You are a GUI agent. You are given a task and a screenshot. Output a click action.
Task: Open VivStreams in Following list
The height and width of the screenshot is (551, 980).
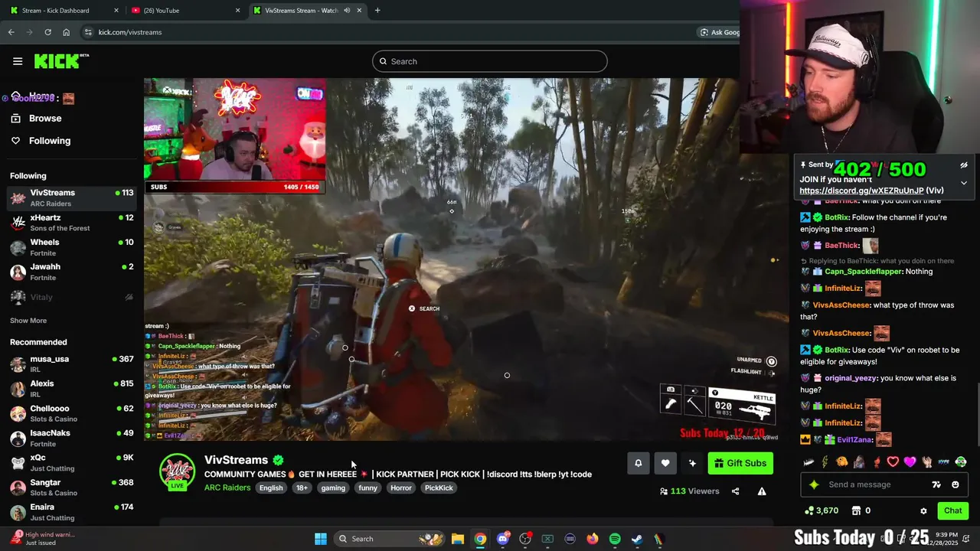coord(72,197)
